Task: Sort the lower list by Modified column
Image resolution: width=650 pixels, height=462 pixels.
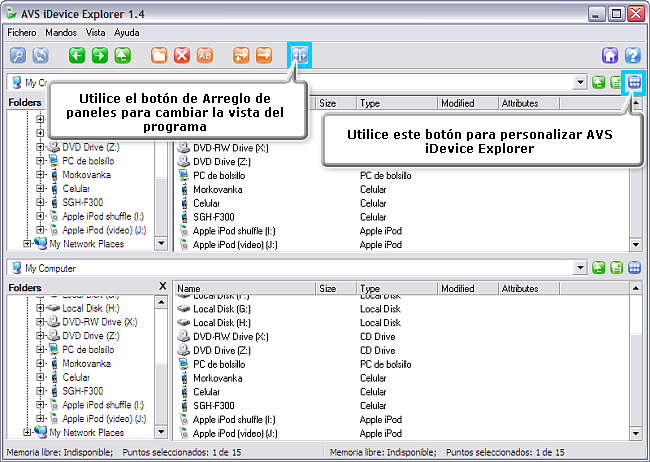Action: pyautogui.click(x=468, y=288)
